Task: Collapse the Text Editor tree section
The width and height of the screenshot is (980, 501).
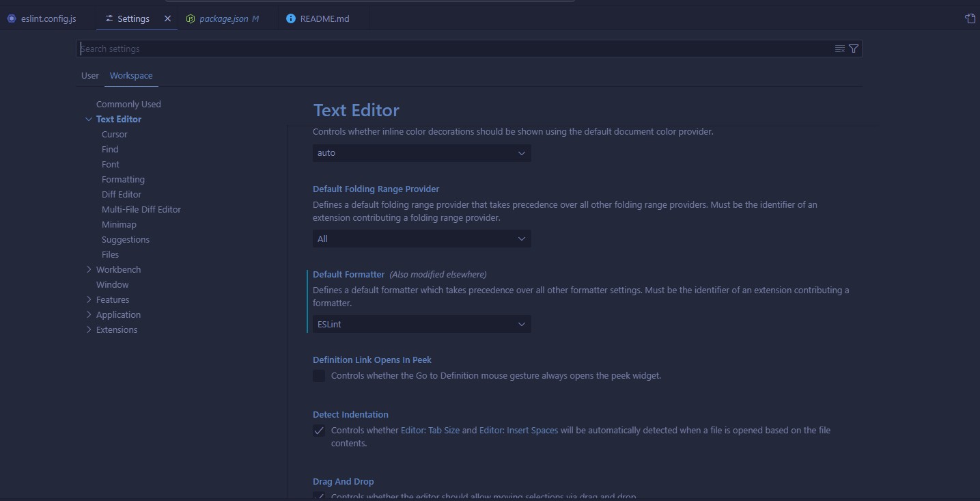Action: pyautogui.click(x=89, y=119)
